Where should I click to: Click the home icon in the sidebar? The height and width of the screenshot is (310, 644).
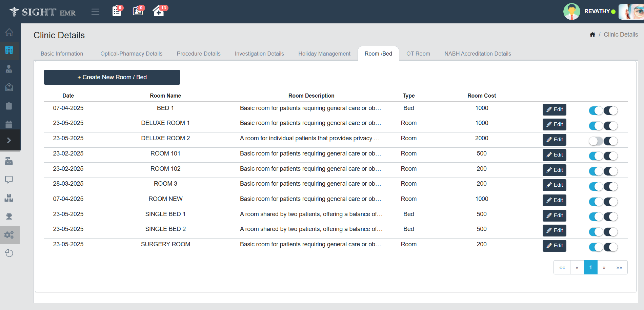pos(9,33)
